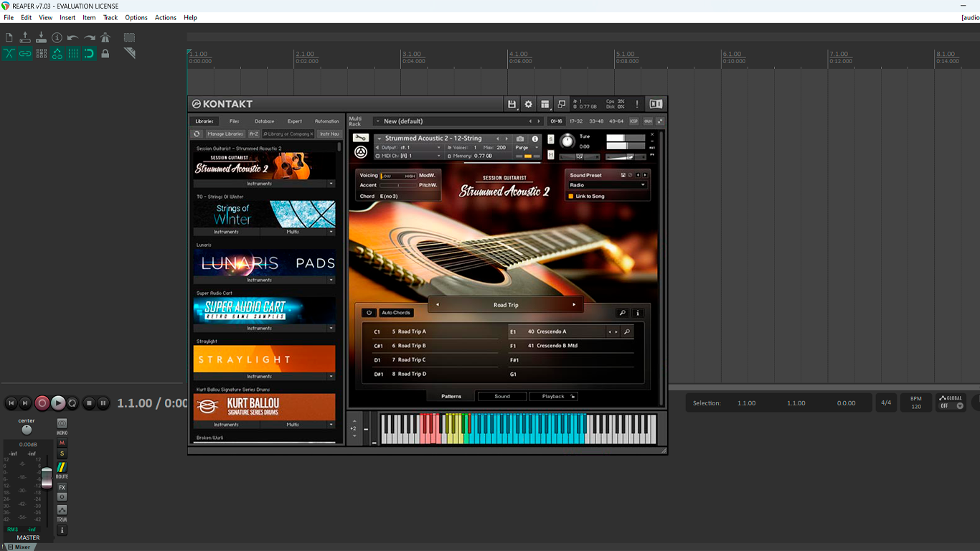Switch to Kontakt Database tab

tap(265, 121)
